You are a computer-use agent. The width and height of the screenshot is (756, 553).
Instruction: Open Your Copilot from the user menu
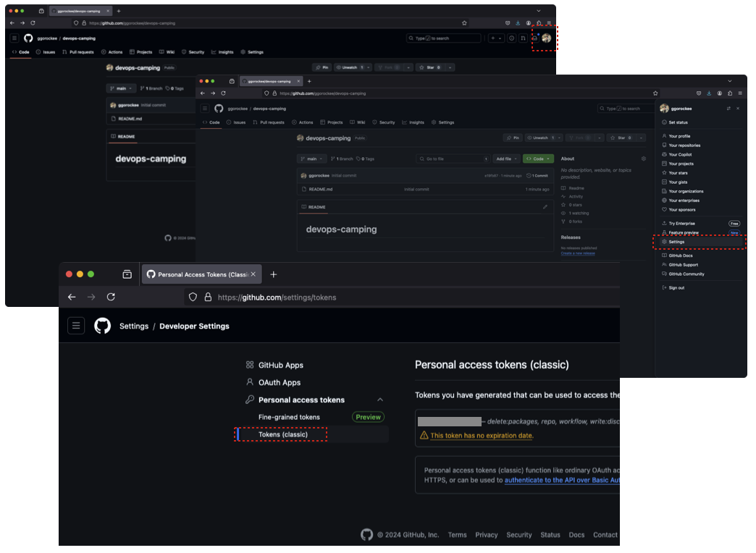680,155
